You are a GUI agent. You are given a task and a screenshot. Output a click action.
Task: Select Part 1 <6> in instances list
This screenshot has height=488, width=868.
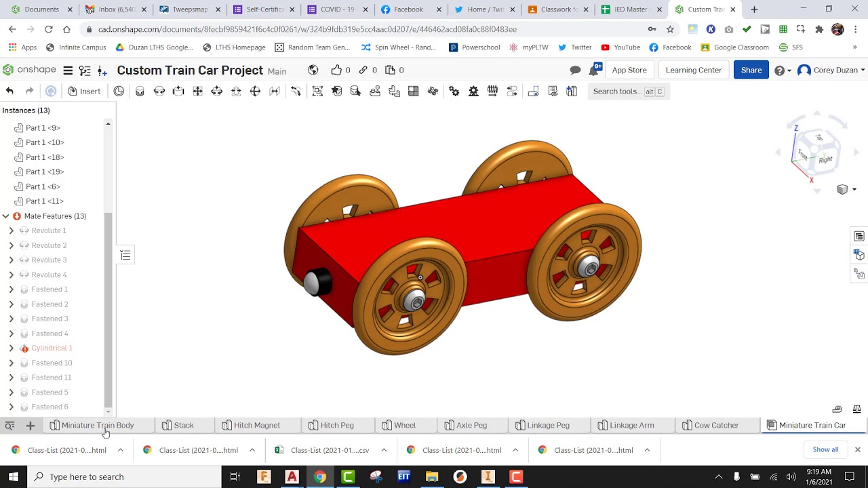coord(43,186)
